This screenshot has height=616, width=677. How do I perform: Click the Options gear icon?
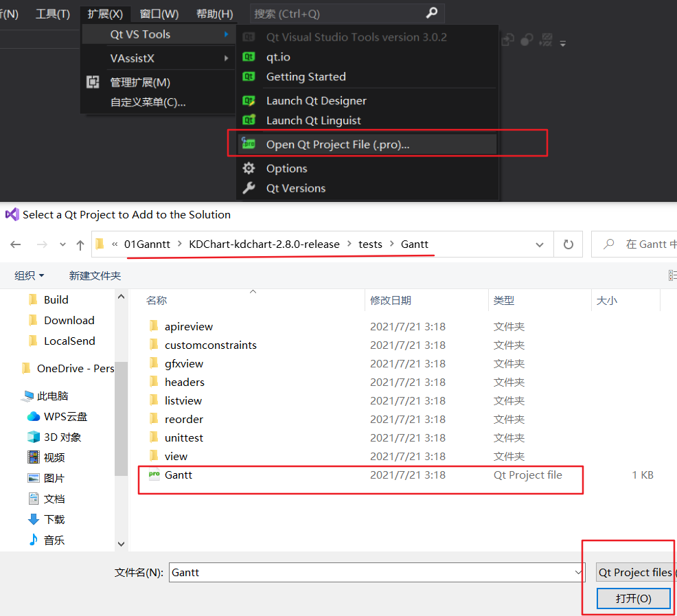tap(249, 168)
